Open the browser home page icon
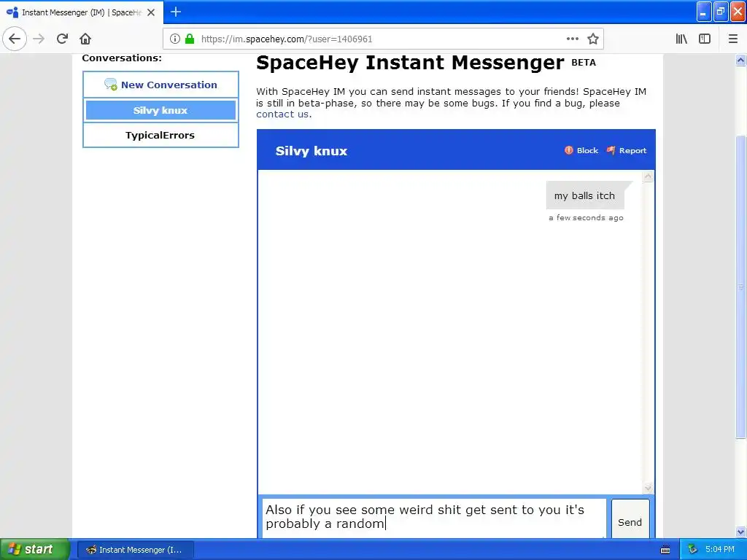 (85, 39)
